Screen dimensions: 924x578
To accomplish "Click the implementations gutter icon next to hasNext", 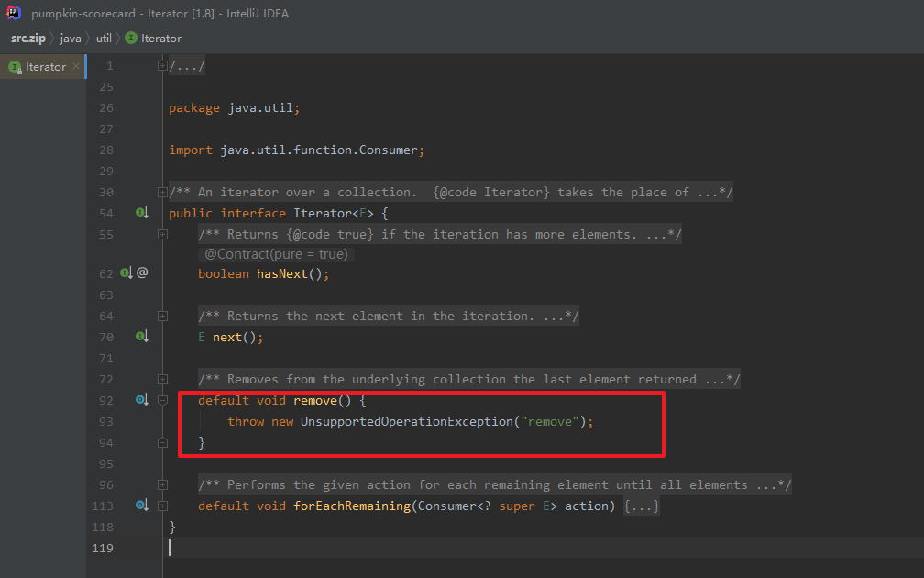I will pos(126,273).
